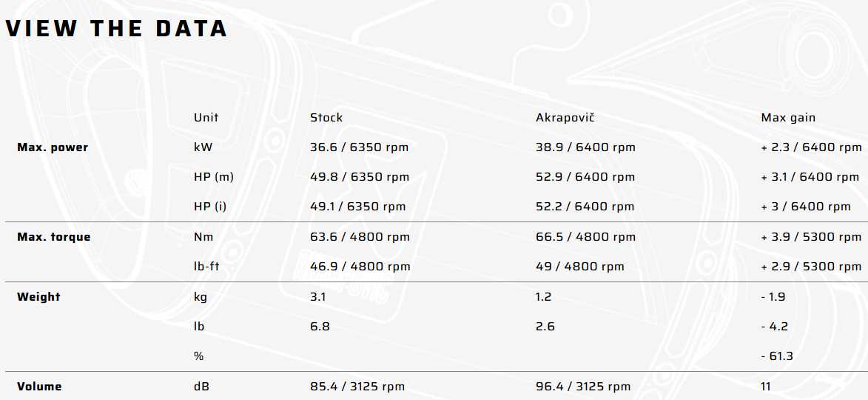Select the "Volume" row label
This screenshot has width=868, height=400.
(x=39, y=386)
